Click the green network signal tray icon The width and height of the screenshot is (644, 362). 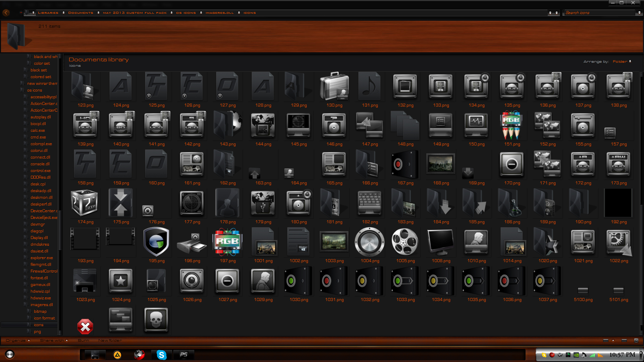tap(592, 355)
